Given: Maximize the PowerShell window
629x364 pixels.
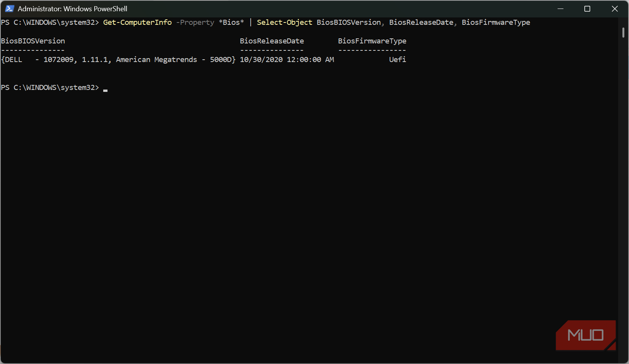Looking at the screenshot, I should coord(587,9).
